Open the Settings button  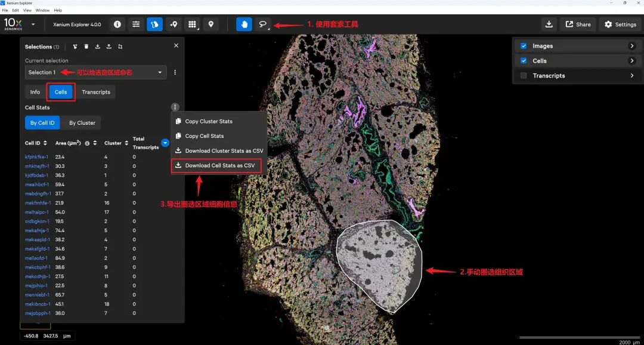[x=620, y=24]
